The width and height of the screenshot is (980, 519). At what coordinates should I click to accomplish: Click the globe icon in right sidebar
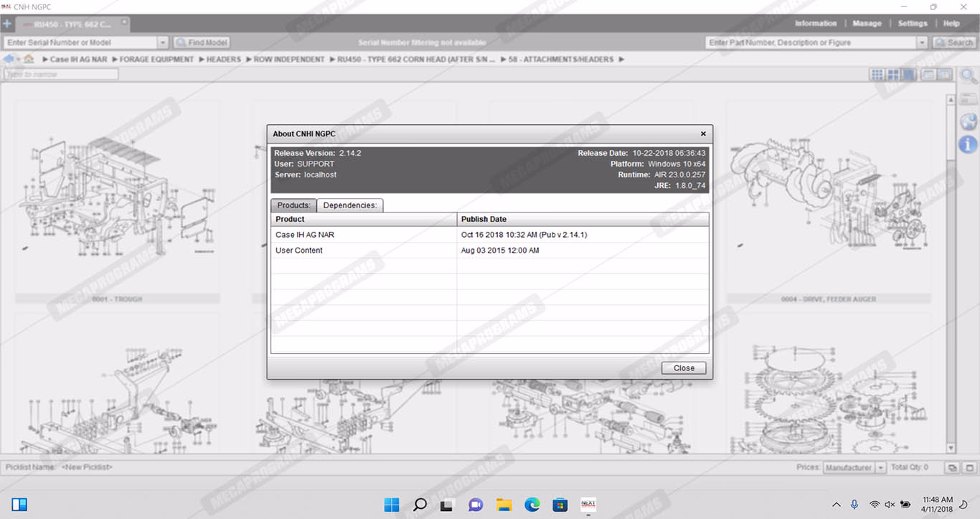[x=968, y=121]
